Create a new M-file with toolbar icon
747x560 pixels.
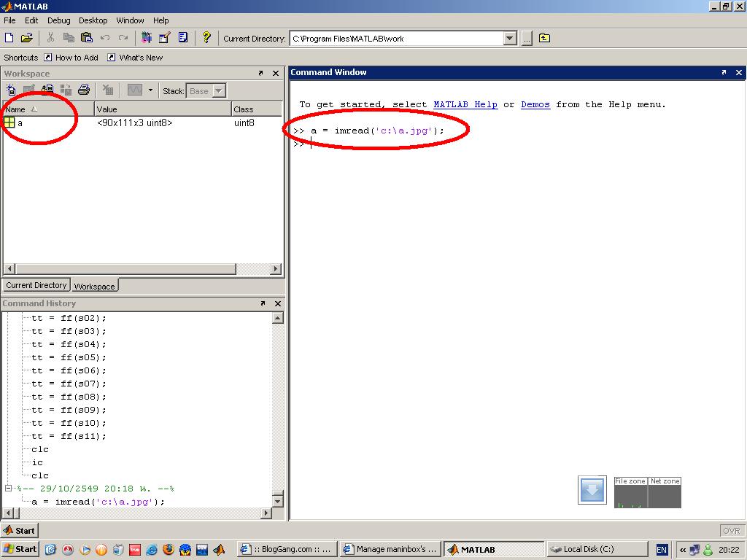pyautogui.click(x=9, y=38)
